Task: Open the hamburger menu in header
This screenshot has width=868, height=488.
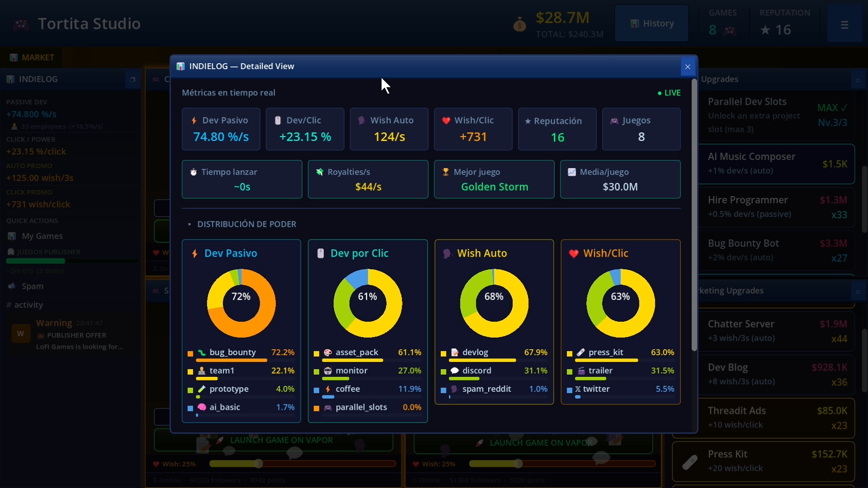Action: 844,25
